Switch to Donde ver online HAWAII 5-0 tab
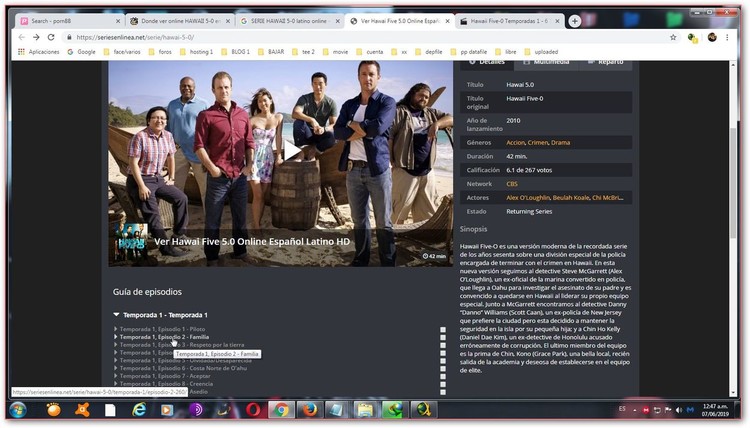Viewport: 750px width, 428px height. point(180,21)
